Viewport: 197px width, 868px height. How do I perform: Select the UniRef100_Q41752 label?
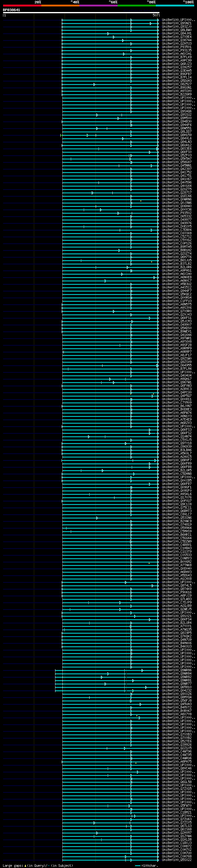point(177,172)
